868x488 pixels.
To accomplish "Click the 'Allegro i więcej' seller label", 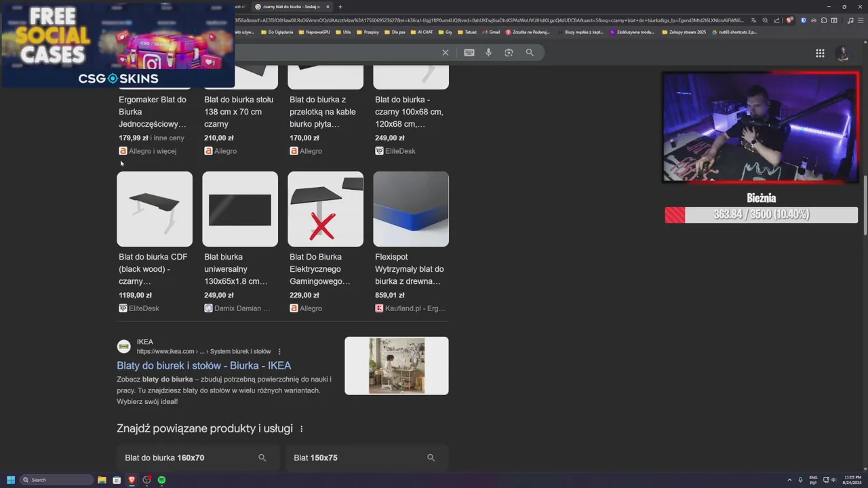I will coord(153,151).
